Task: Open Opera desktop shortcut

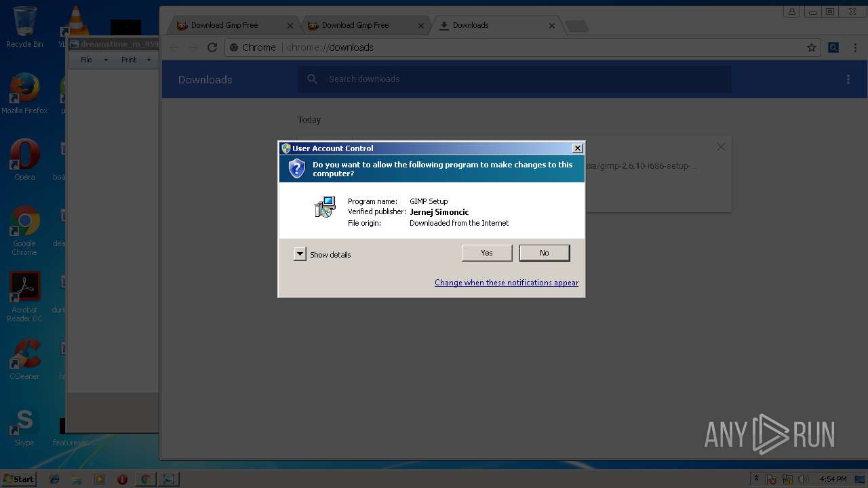Action: click(24, 160)
